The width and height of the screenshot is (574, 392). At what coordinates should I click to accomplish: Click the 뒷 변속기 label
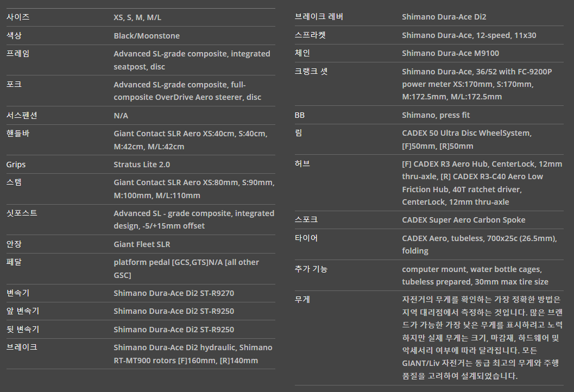(23, 330)
